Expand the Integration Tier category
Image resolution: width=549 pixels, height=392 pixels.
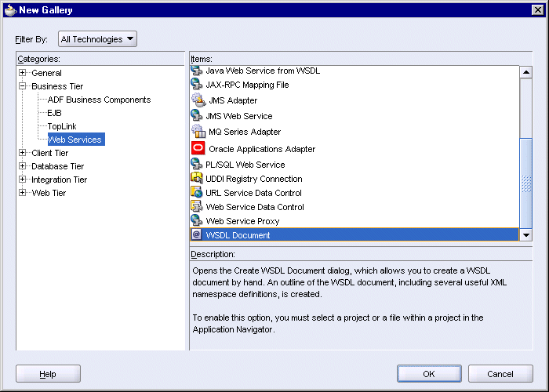23,180
